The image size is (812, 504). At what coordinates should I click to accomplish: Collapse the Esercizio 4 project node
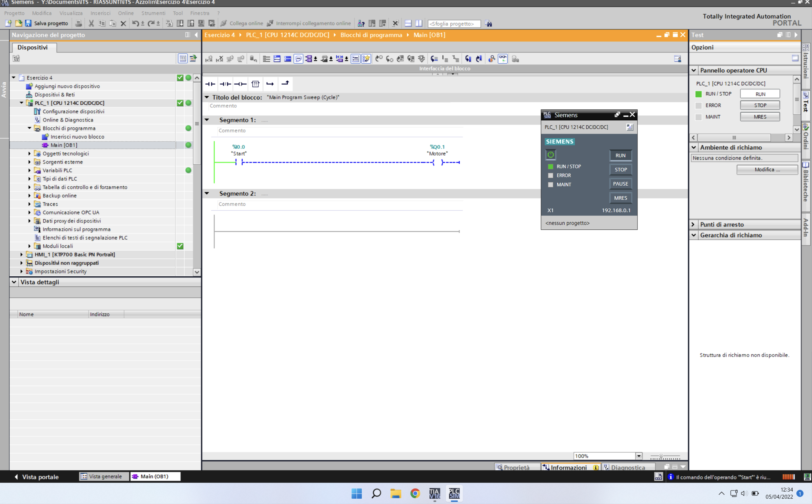(14, 77)
